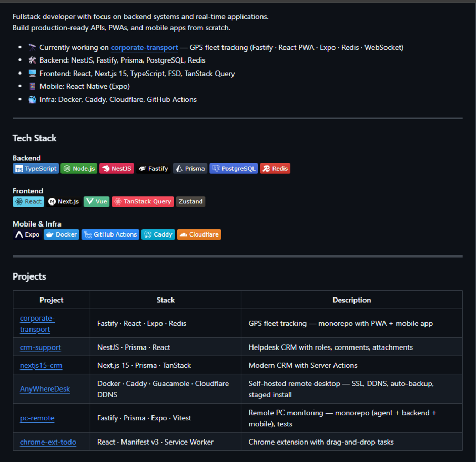Click 'Build production-ready APIs' intro sentence
The height and width of the screenshot is (462, 476).
121,28
